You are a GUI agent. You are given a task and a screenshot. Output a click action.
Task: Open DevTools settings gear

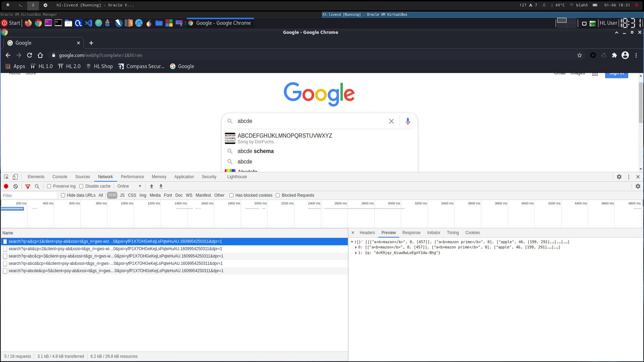point(619,177)
